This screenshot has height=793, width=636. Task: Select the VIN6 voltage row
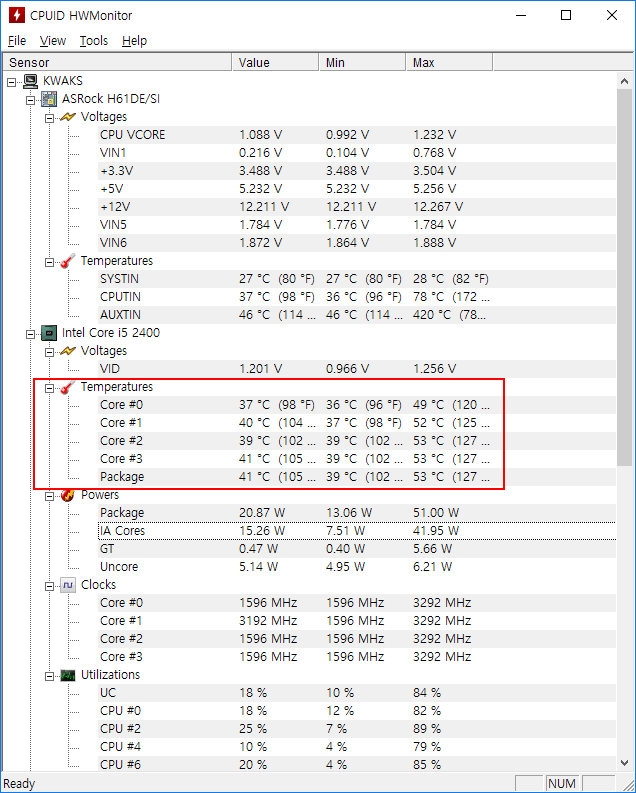(x=357, y=243)
